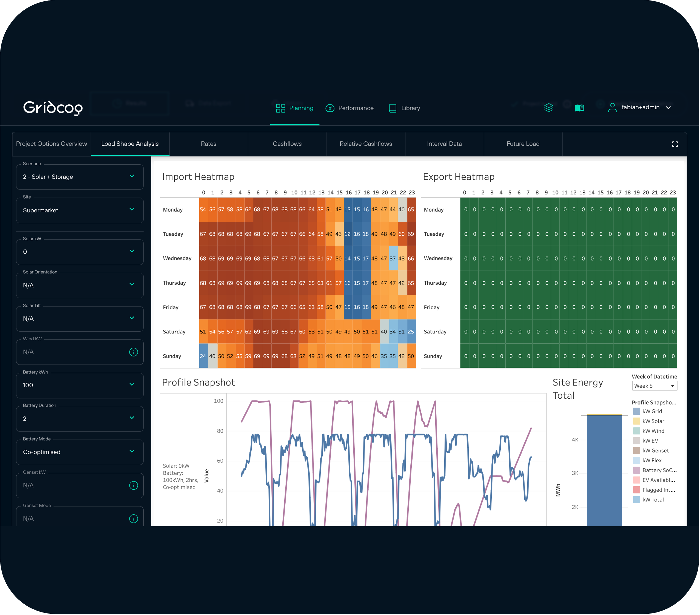
Task: Click the layers stack icon in header
Action: click(x=549, y=108)
